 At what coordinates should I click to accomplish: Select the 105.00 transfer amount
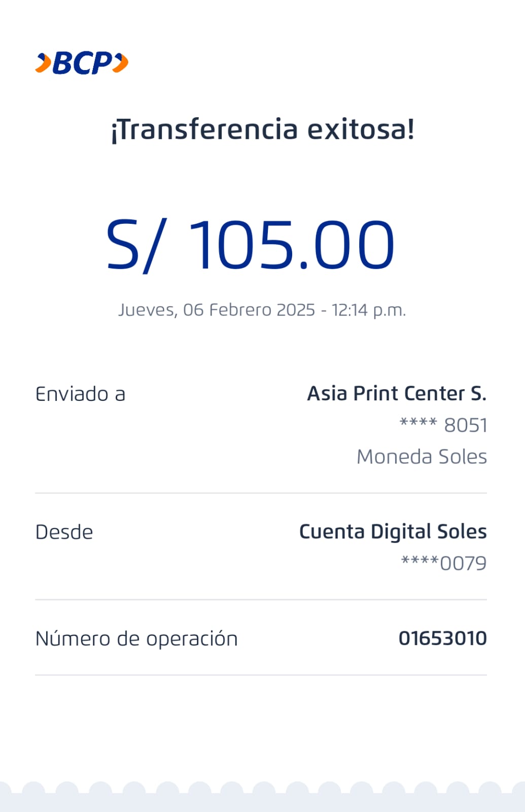292,245
